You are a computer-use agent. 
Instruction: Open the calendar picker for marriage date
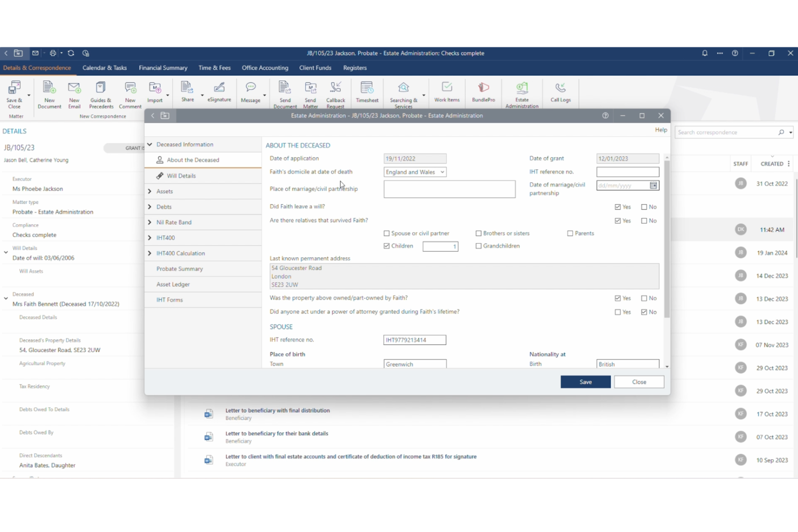(653, 185)
